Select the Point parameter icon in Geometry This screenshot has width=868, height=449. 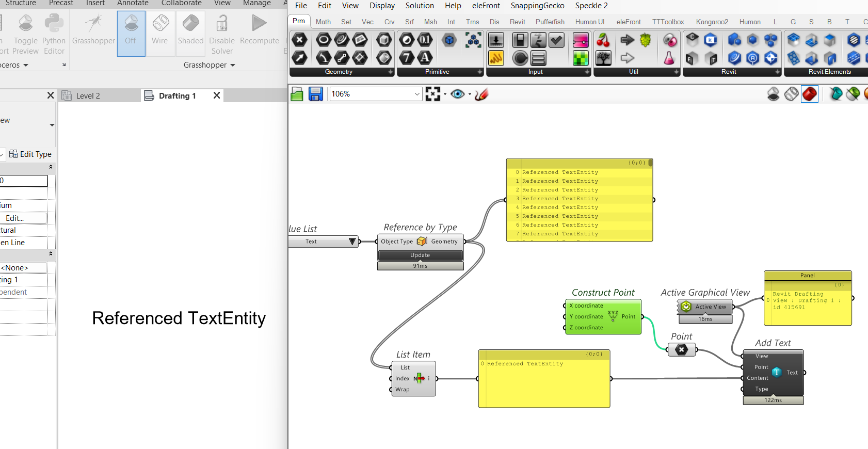coord(299,40)
